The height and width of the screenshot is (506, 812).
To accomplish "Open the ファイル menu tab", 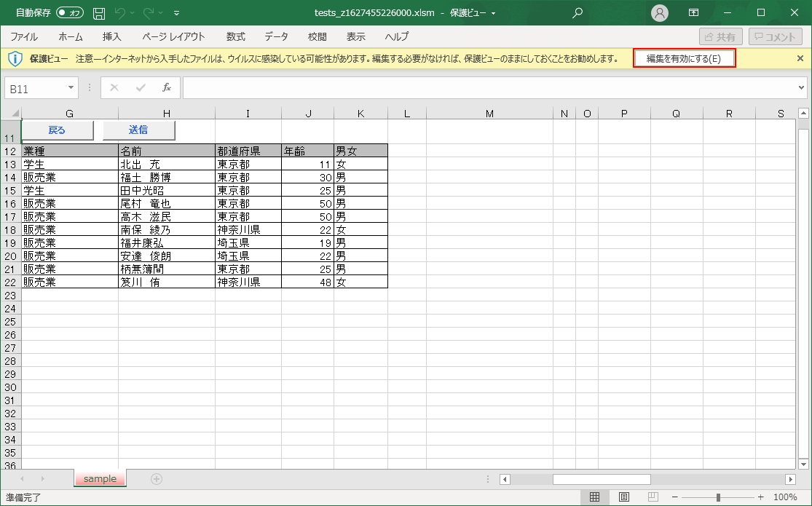I will click(x=24, y=37).
